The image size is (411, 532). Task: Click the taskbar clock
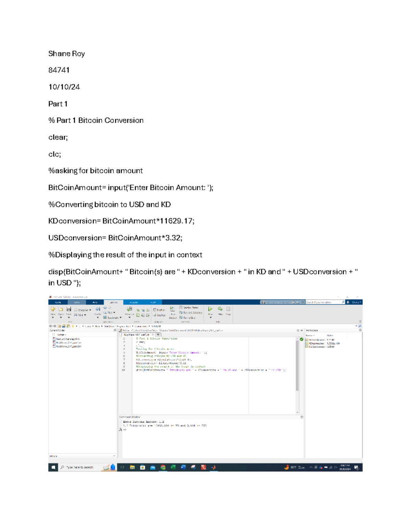(345, 467)
